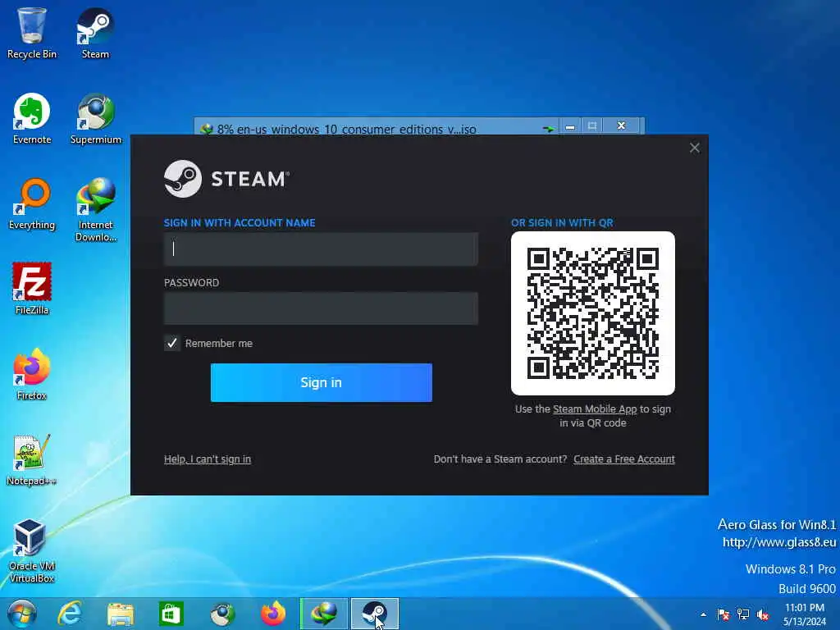
Task: Launch Firefox from the taskbar
Action: [x=273, y=614]
